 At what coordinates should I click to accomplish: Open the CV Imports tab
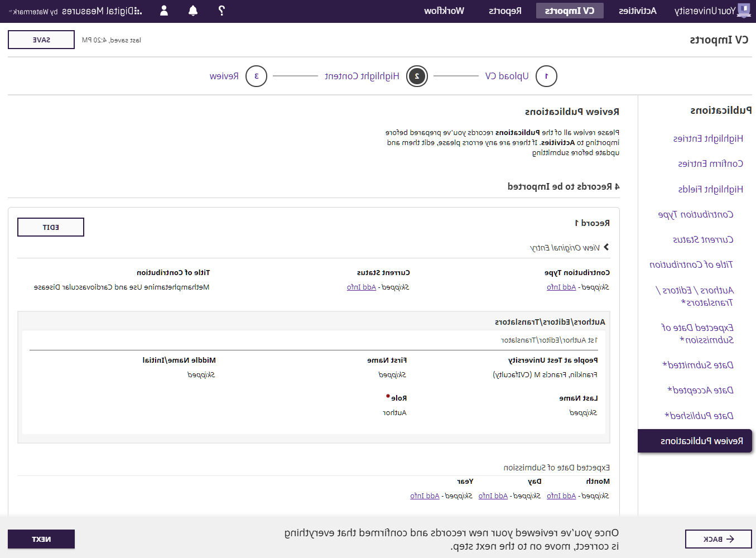tap(570, 11)
